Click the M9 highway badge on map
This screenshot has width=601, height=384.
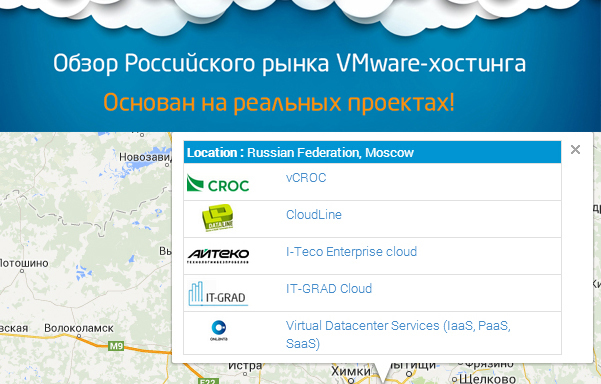(x=116, y=346)
